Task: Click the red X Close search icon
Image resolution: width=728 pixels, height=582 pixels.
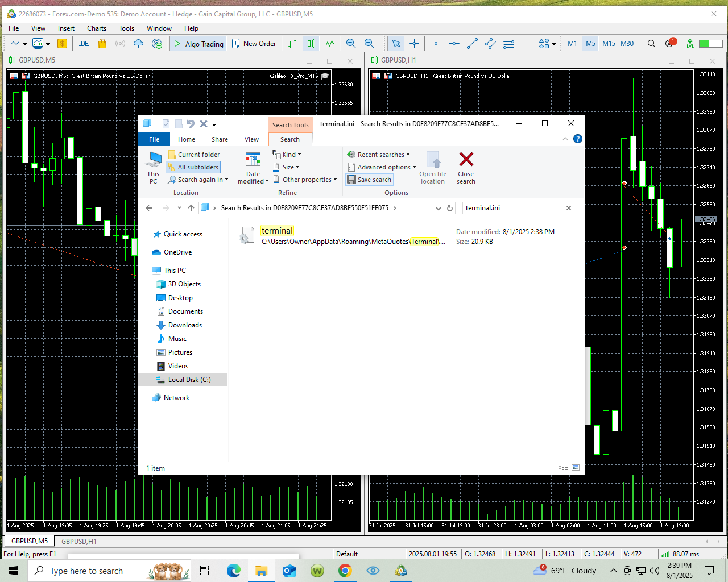Action: [466, 160]
